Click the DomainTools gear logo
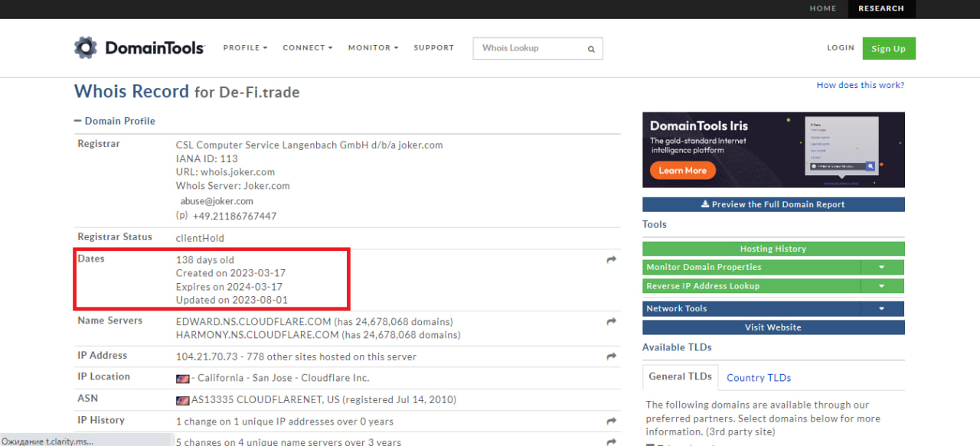This screenshot has height=446, width=980. pyautogui.click(x=86, y=47)
